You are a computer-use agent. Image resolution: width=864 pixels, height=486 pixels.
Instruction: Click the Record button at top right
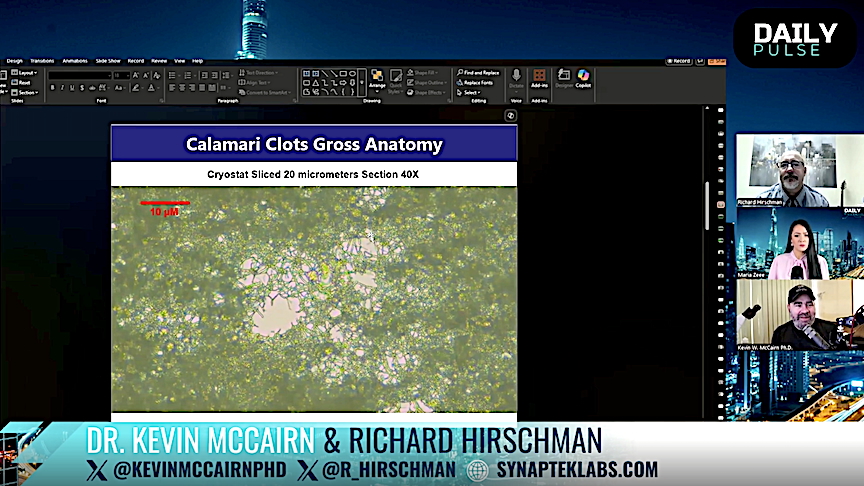680,61
